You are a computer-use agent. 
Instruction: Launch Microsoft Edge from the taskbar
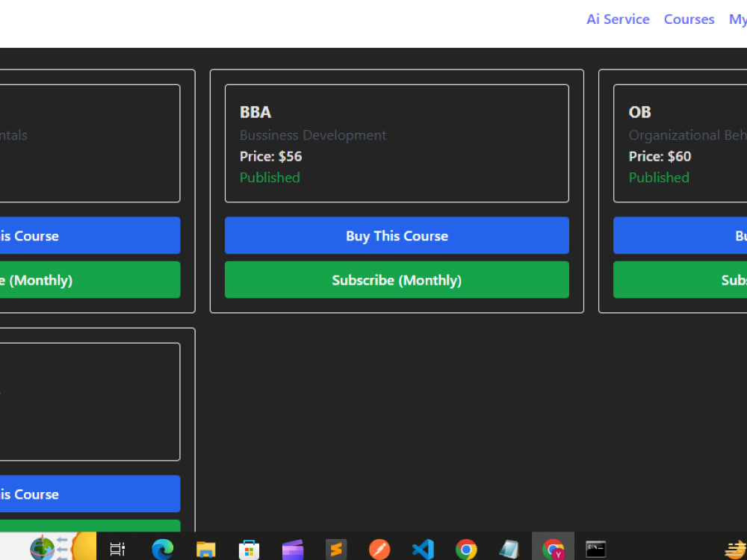[x=162, y=549]
